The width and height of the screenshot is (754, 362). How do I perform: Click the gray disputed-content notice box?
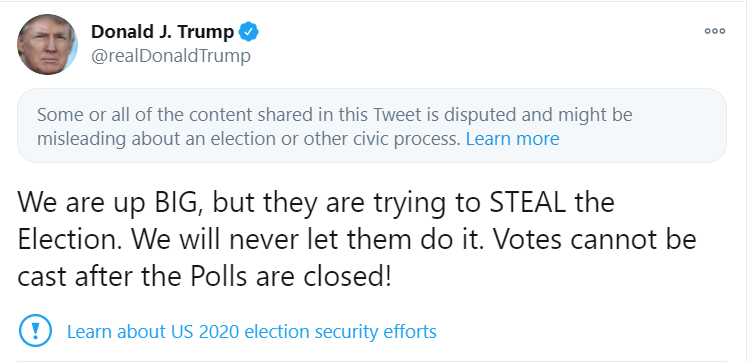click(372, 126)
